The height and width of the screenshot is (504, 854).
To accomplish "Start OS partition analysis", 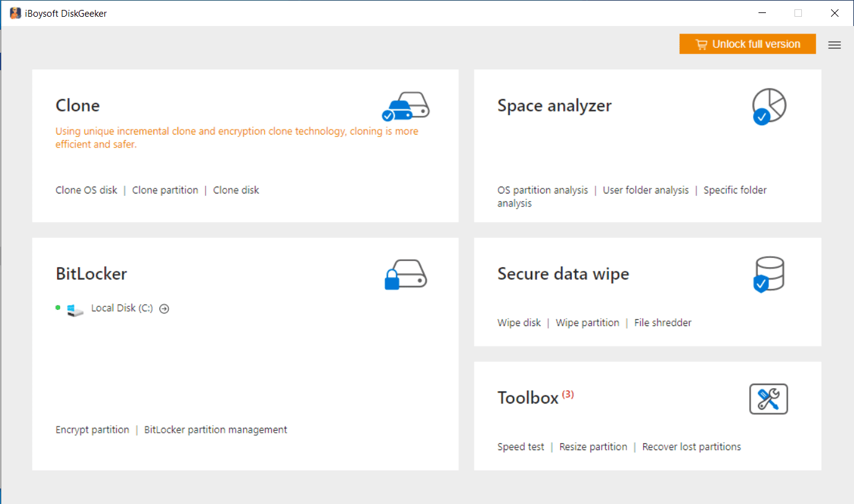I will coord(543,190).
